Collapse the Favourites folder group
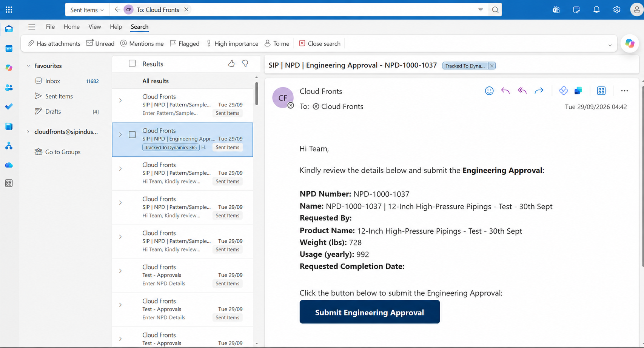This screenshot has height=348, width=644. click(28, 66)
